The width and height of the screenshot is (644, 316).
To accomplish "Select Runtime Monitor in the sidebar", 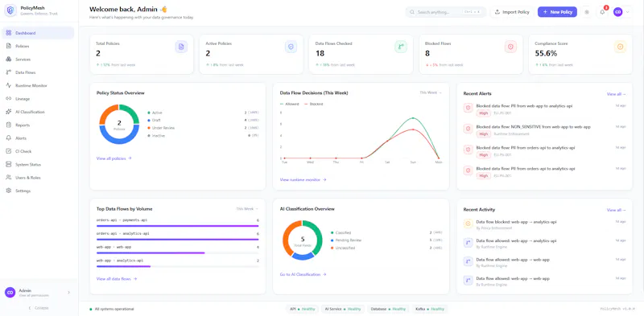I will (x=38, y=85).
